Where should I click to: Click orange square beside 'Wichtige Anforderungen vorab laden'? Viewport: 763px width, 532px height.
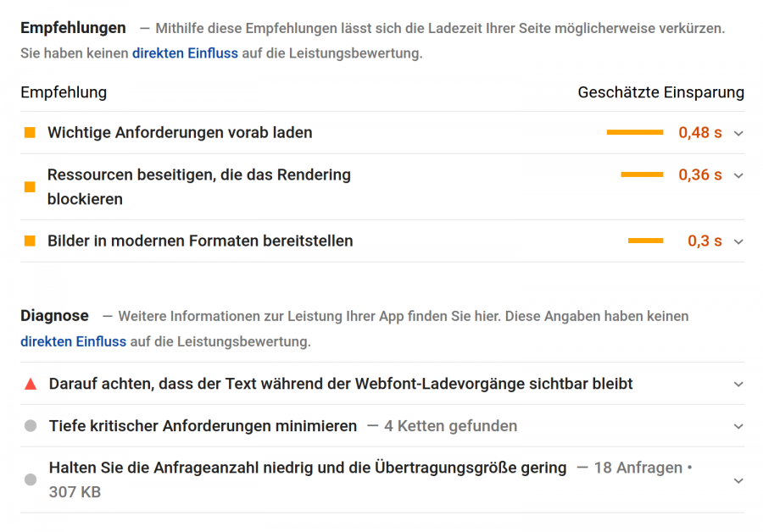coord(30,133)
